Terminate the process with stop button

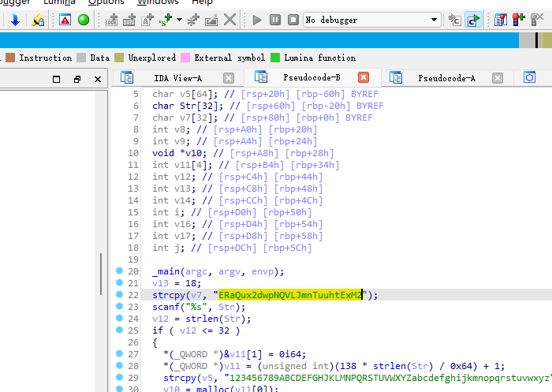(293, 20)
